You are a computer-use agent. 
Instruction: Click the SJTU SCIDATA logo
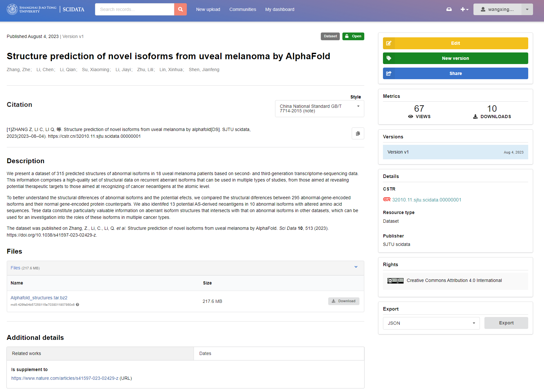click(x=45, y=9)
